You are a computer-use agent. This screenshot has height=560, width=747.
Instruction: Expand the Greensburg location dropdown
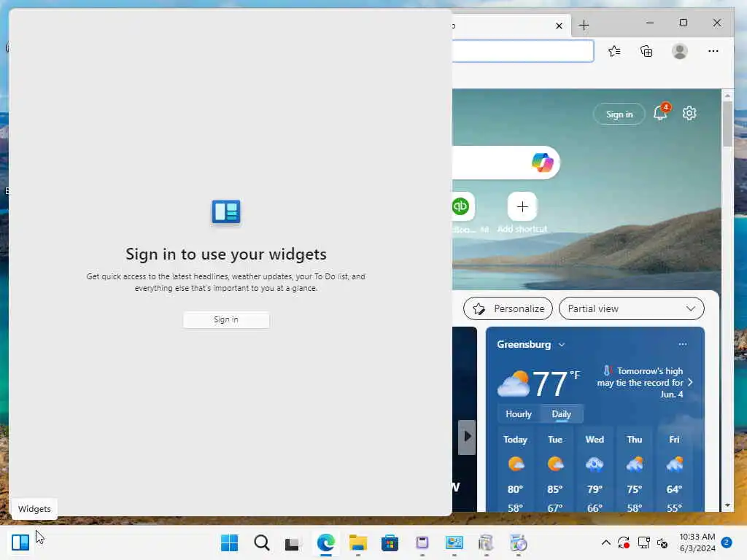(x=562, y=345)
